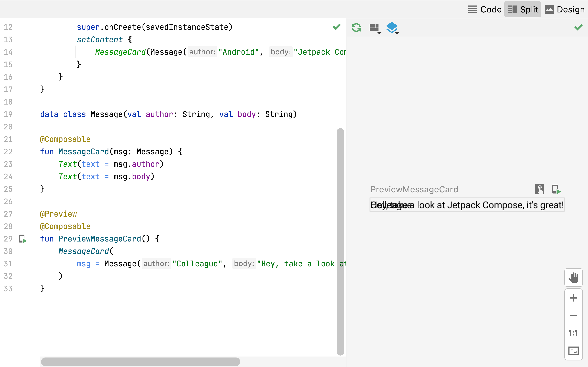588x367 pixels.
Task: Click the layers/overlay icon in preview toolbar
Action: tap(391, 28)
